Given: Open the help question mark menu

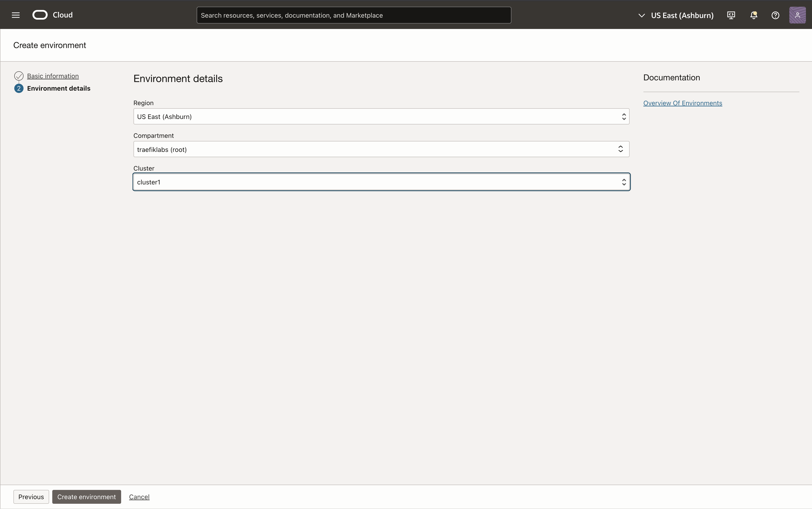Looking at the screenshot, I should point(775,15).
